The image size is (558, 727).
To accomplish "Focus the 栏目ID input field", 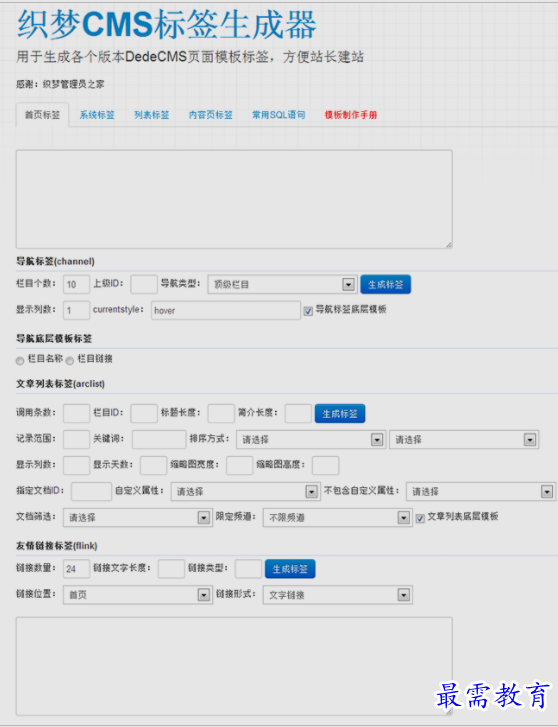I will pyautogui.click(x=144, y=413).
